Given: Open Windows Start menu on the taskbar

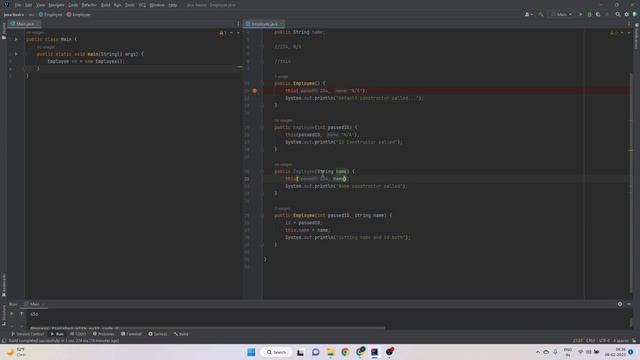Looking at the screenshot, I should [x=251, y=352].
